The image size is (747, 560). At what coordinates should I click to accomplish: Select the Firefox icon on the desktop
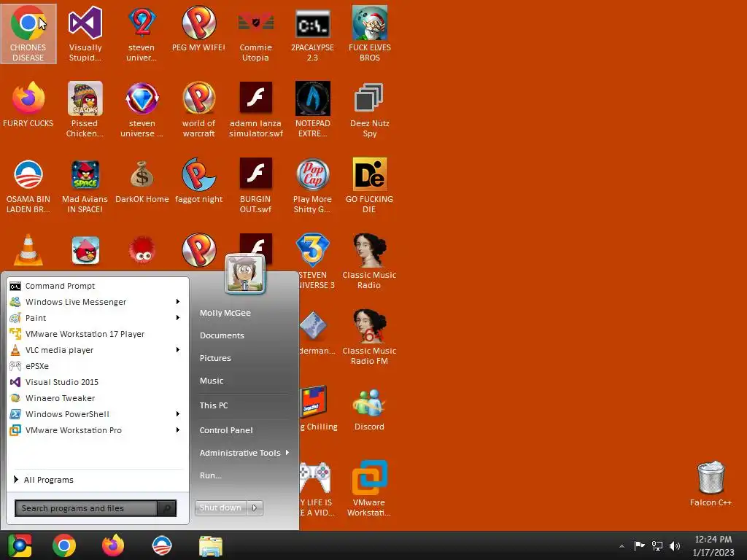28,105
